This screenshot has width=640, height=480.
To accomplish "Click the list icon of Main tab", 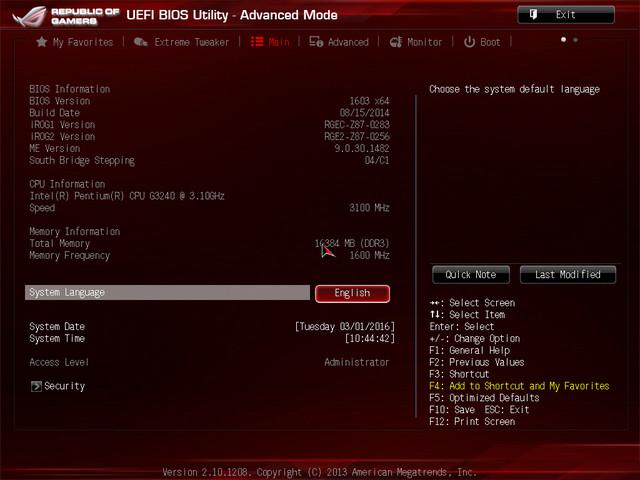I will [257, 42].
